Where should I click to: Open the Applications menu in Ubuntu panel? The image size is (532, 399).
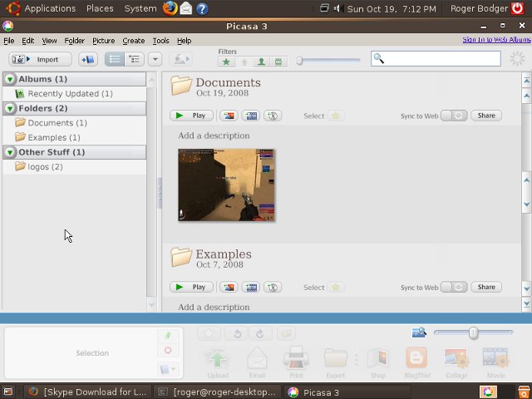[50, 8]
